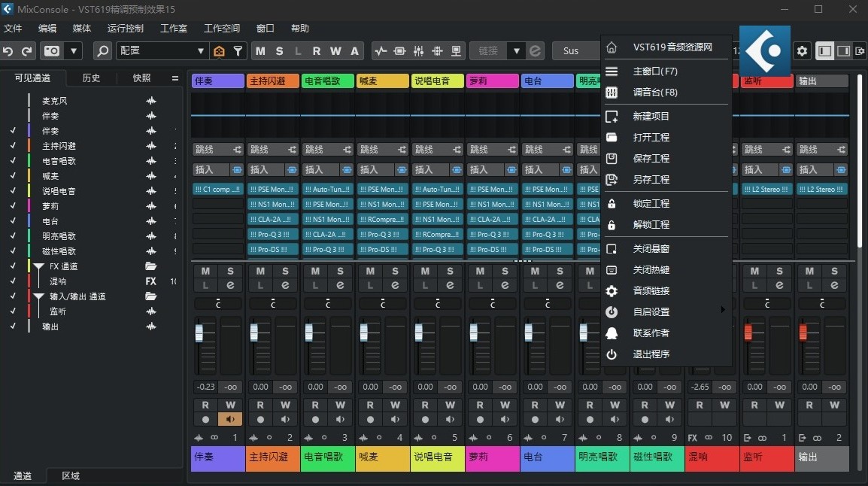The image size is (868, 486).
Task: Click the VST619 blue logo icon
Action: [x=764, y=50]
